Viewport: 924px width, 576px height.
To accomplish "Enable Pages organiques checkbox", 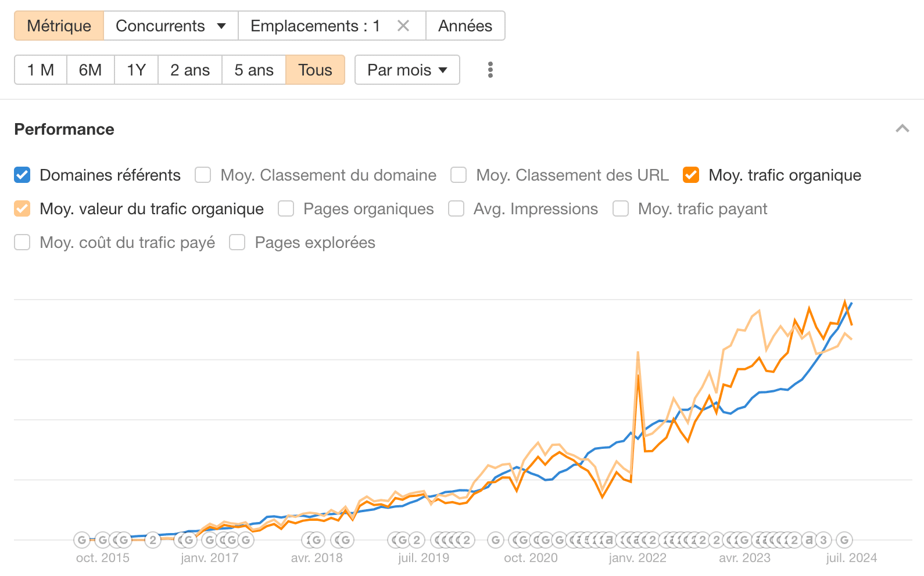I will [286, 208].
